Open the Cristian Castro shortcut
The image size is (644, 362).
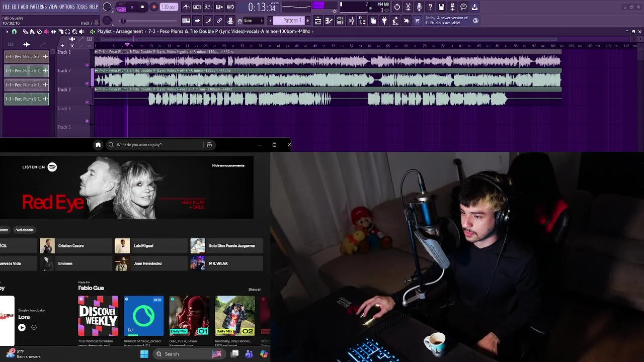pyautogui.click(x=75, y=246)
